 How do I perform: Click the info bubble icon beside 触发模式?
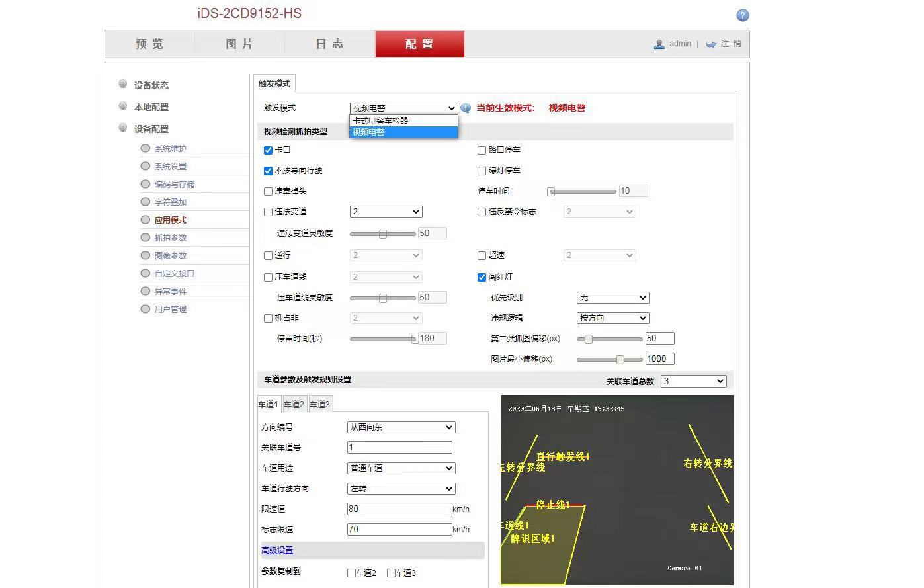click(x=466, y=108)
